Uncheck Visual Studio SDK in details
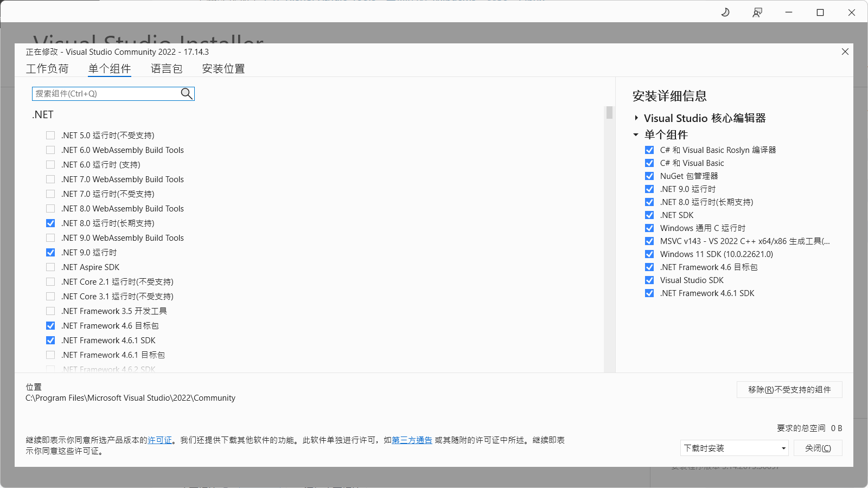The height and width of the screenshot is (488, 868). pyautogui.click(x=649, y=280)
